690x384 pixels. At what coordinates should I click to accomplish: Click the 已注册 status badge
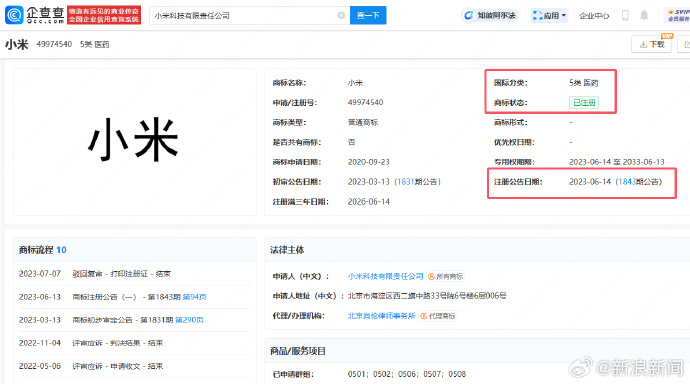point(584,102)
